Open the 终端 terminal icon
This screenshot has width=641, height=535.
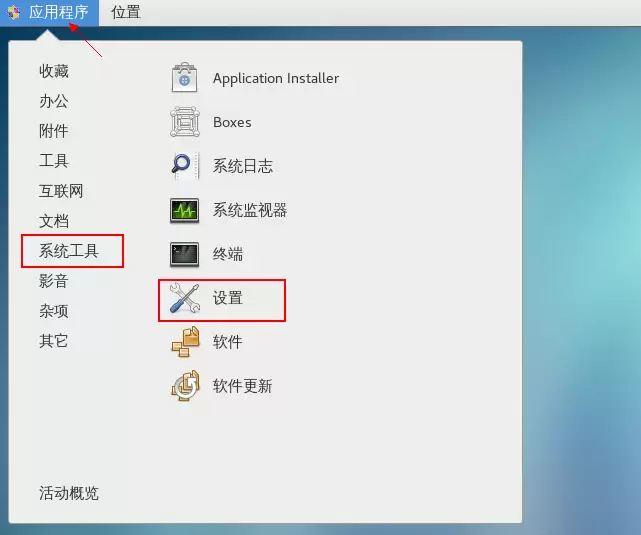(x=184, y=254)
